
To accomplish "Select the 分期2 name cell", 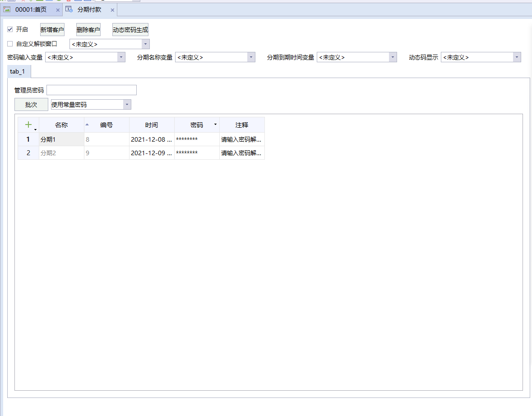I will (61, 153).
